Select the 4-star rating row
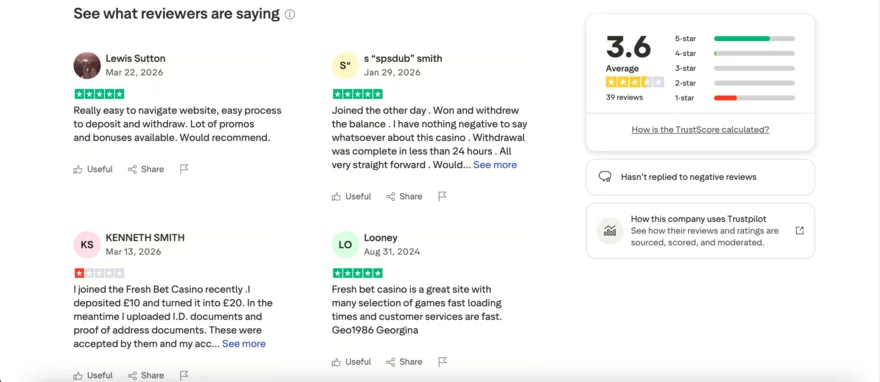880x382 pixels. click(x=734, y=53)
